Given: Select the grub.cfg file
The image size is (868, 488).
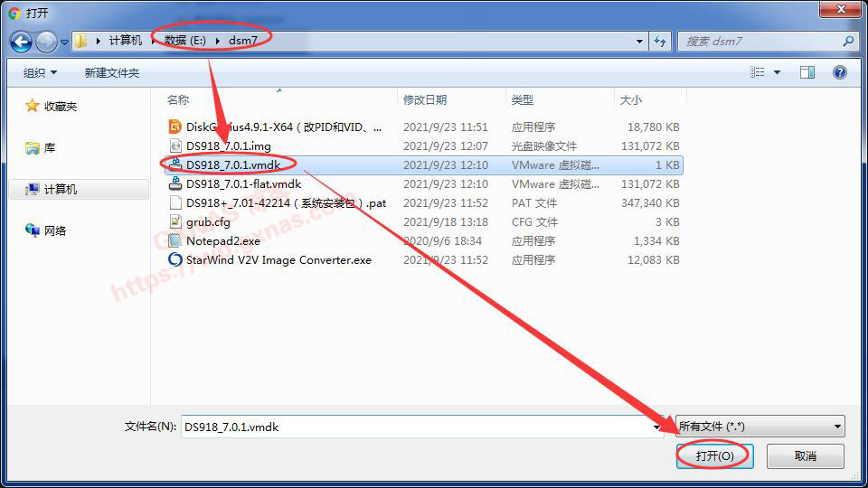Looking at the screenshot, I should click(x=208, y=222).
